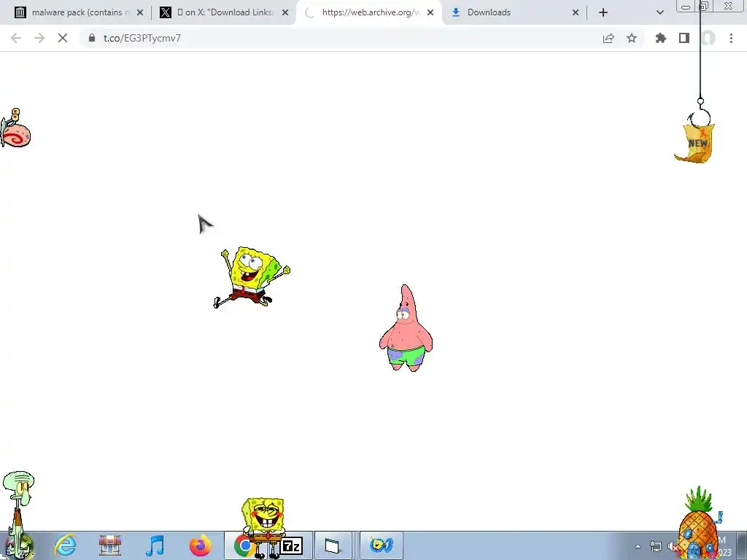Click the Patrick Star character
The width and height of the screenshot is (747, 560).
coord(406,328)
